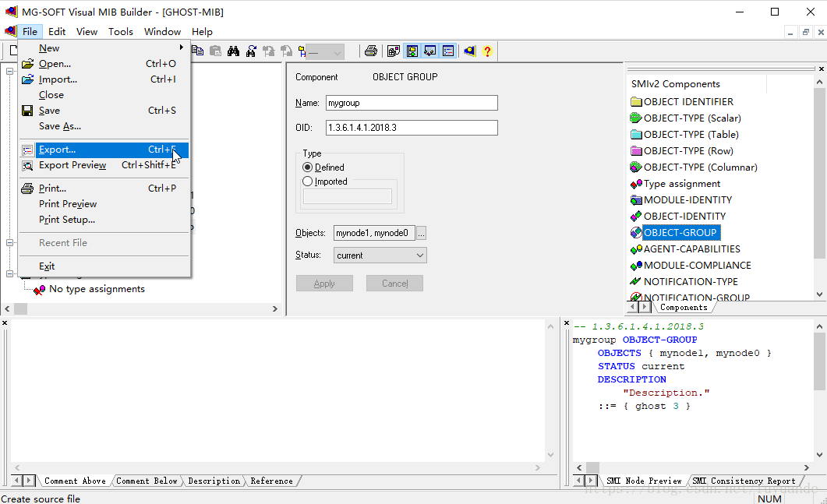Switch to SMI Consistency Report tab
The image size is (827, 504).
tap(744, 481)
